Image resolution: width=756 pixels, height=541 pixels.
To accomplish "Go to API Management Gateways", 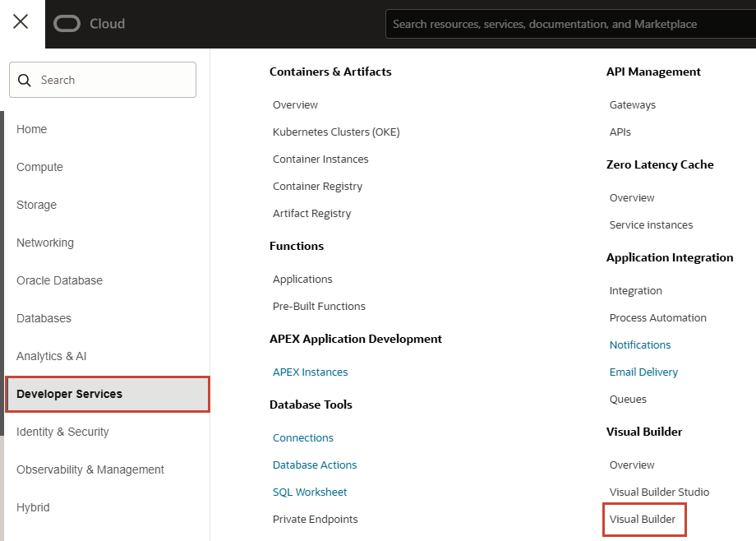I will pos(632,104).
